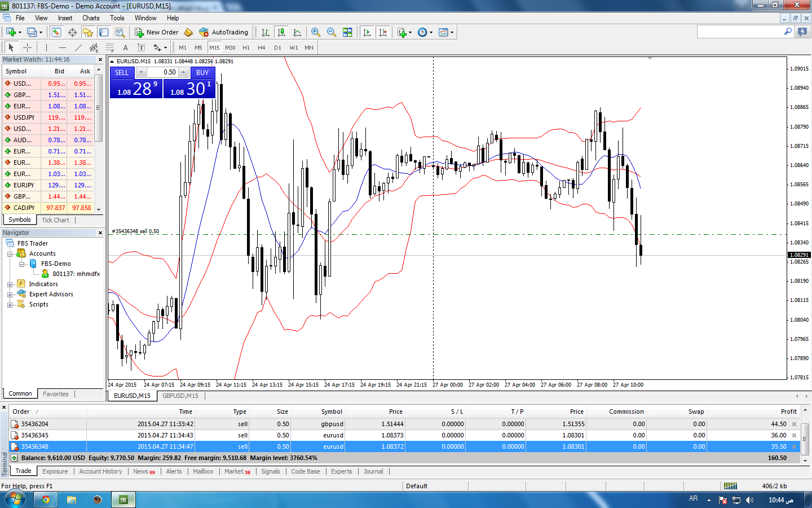
Task: Select the Fibonacci retracement tool
Action: [x=109, y=47]
